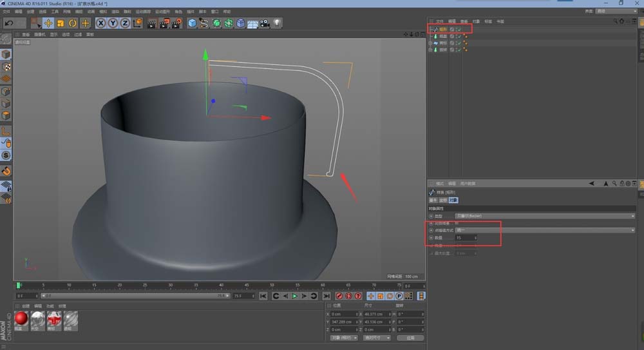Toggle the Z-axis lock
Viewport: 644px width, 350px height.
point(125,23)
